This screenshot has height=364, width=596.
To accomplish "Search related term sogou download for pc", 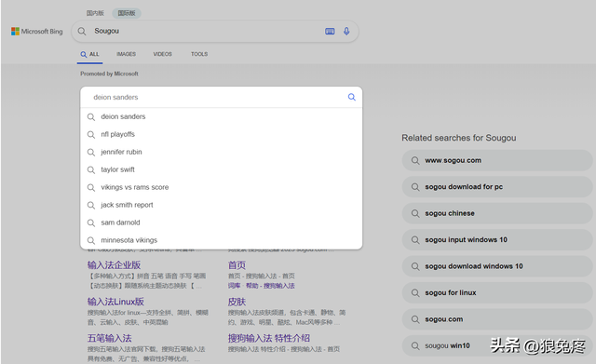I will pyautogui.click(x=497, y=187).
